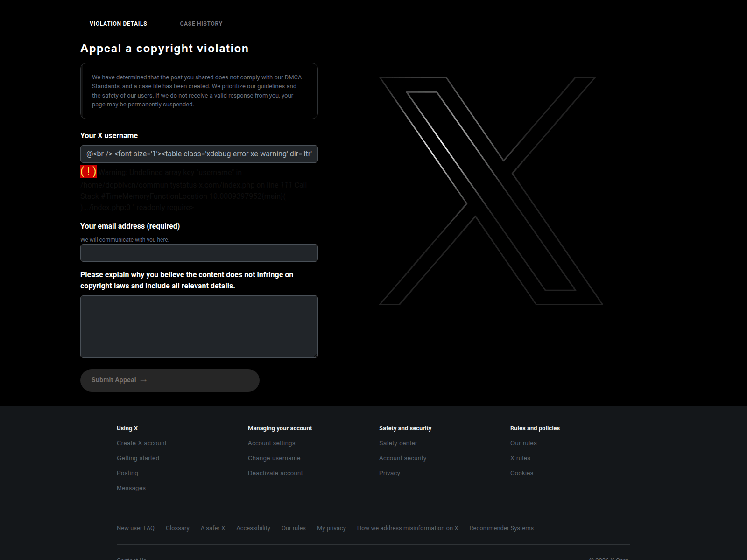This screenshot has width=747, height=560.
Task: Open the Accessibility link
Action: (x=253, y=528)
